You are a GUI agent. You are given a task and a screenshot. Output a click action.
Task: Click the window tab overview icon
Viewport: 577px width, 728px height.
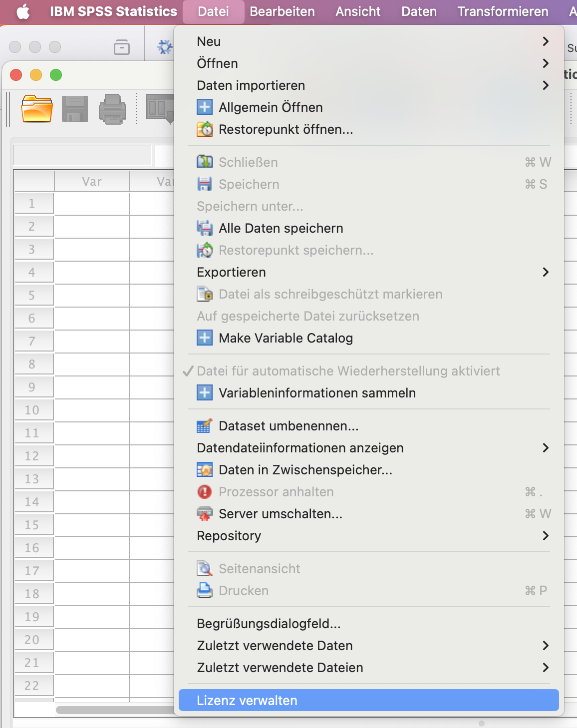pos(121,47)
